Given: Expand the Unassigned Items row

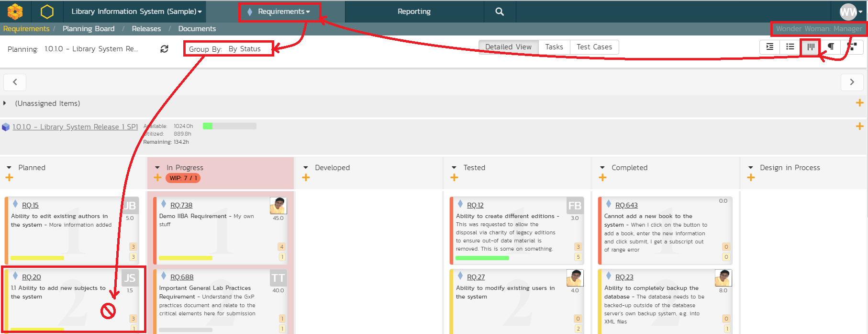Looking at the screenshot, I should (5, 104).
